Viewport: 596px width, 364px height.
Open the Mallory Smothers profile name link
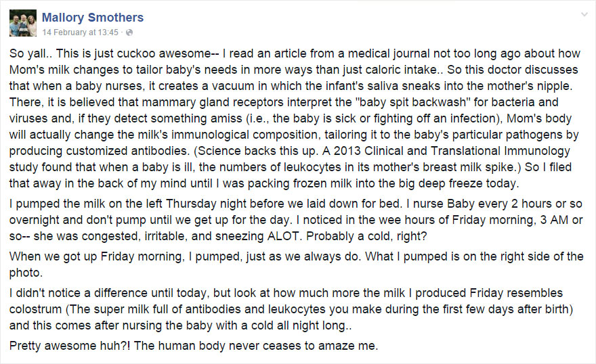pos(93,18)
